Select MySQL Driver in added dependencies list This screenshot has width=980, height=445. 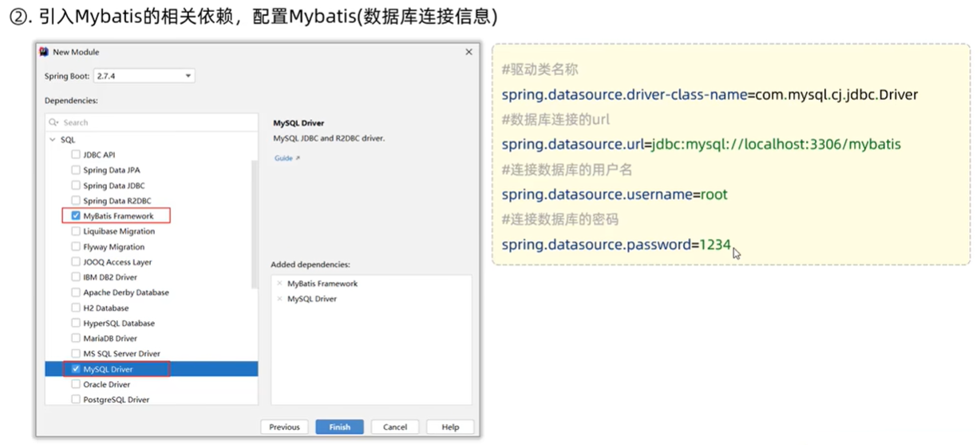tap(312, 299)
